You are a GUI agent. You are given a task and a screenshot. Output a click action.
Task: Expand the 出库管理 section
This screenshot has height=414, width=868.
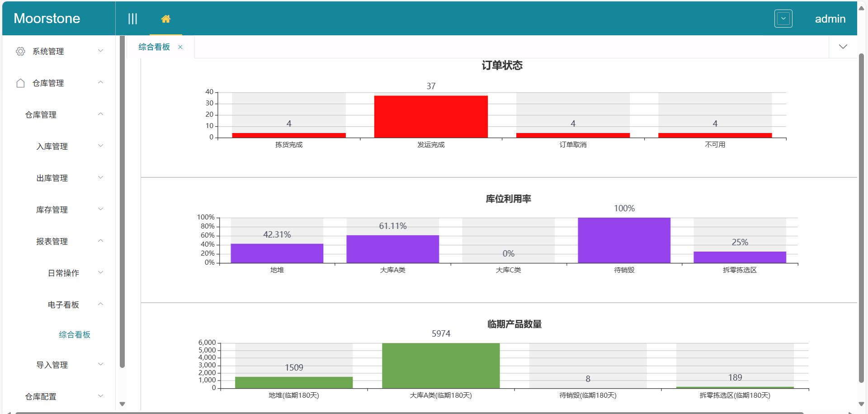(x=100, y=177)
